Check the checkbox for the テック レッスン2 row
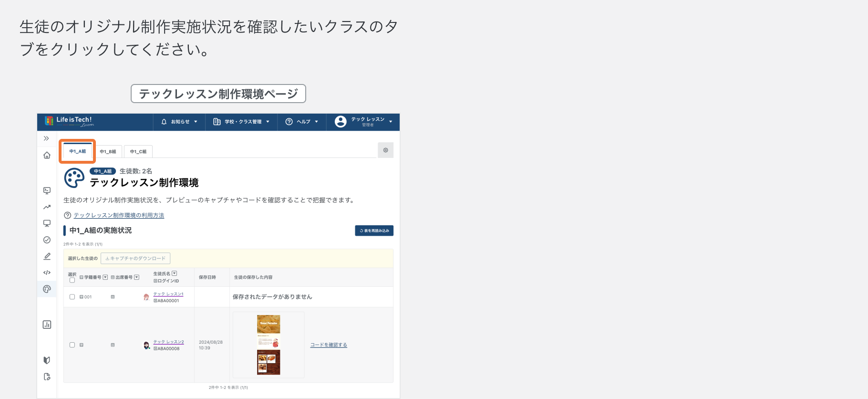Screen dimensions: 868x399 [x=72, y=345]
